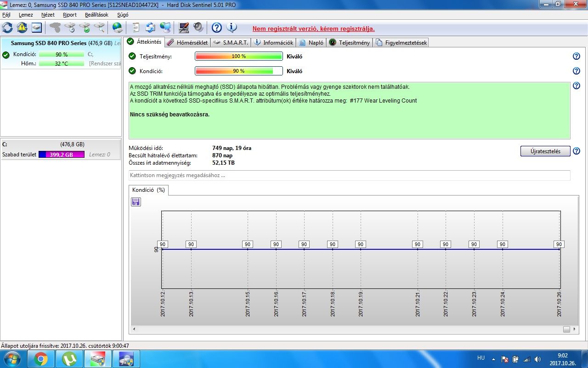The image size is (588, 368).
Task: Open the Lemez menu
Action: [x=26, y=15]
